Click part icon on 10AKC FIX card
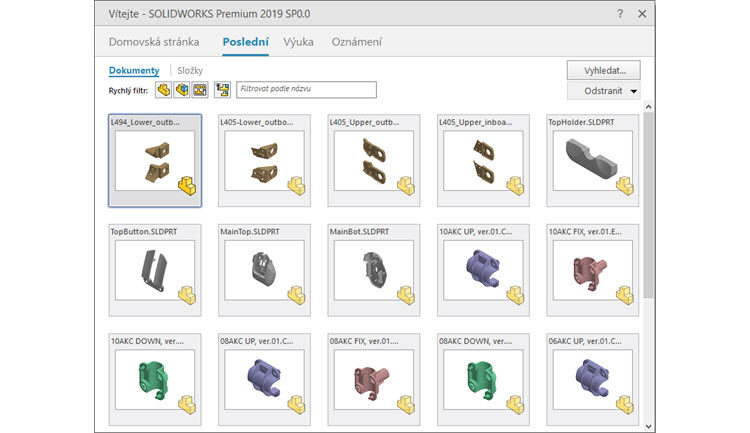This screenshot has height=433, width=750. (x=625, y=295)
